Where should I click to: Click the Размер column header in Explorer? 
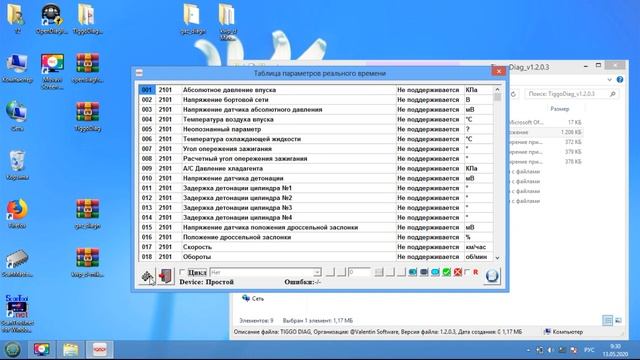559,109
